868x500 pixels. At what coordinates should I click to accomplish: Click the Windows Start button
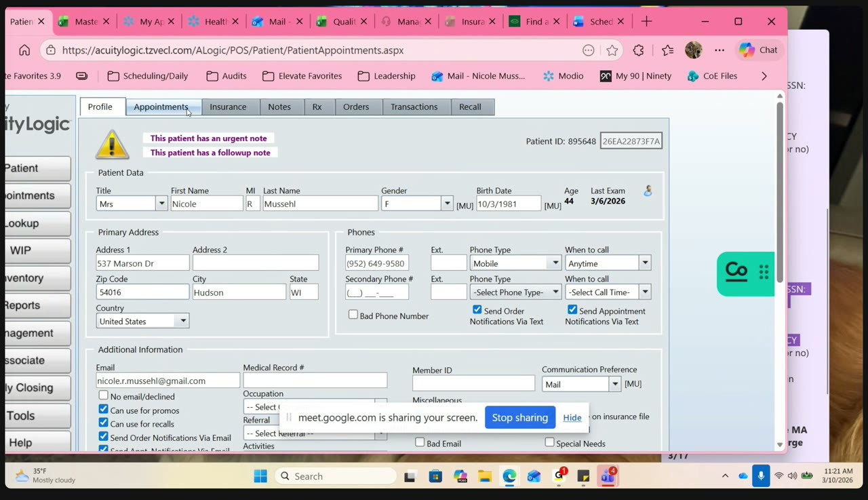click(x=260, y=476)
